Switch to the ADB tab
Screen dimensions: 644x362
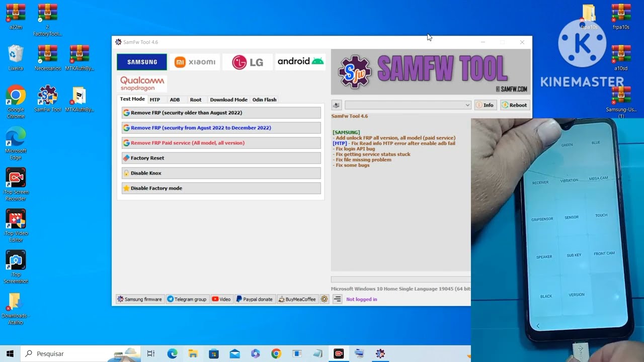click(175, 100)
